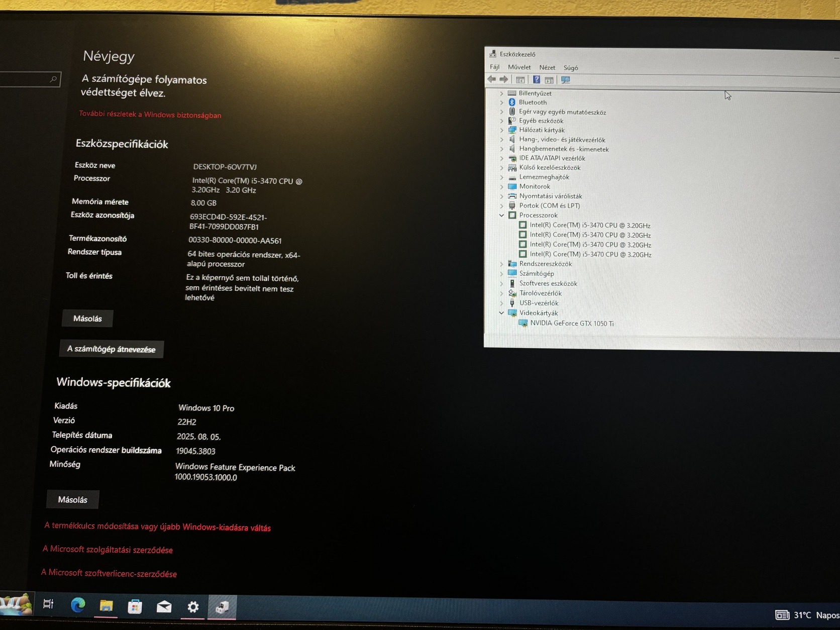Go back in Device Manager toolbar
The image size is (840, 630).
492,79
